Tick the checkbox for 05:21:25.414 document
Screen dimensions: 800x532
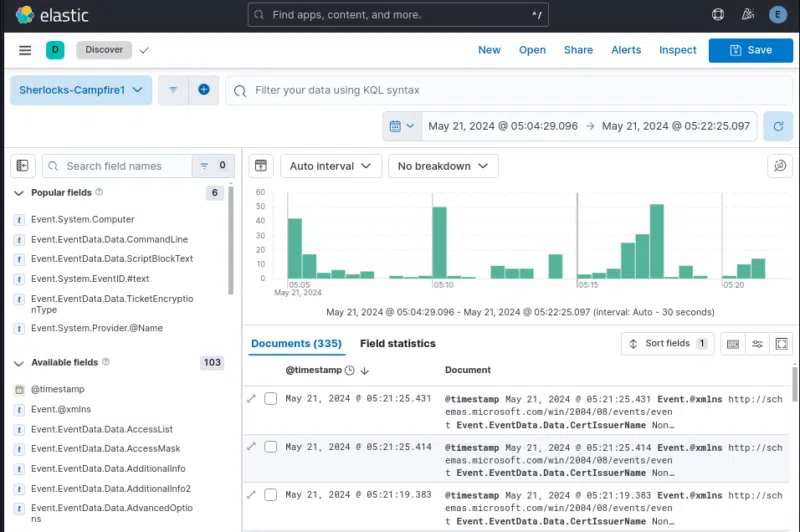(x=270, y=447)
